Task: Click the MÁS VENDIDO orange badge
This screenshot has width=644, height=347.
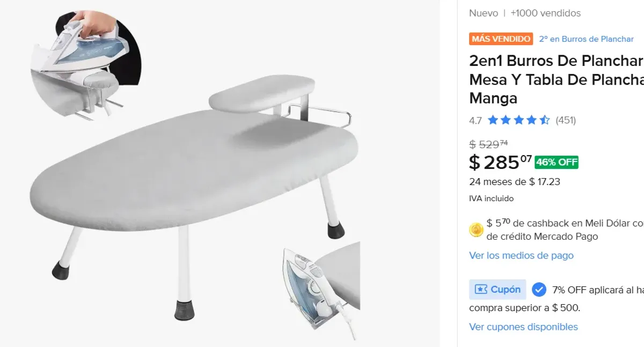Action: [501, 39]
